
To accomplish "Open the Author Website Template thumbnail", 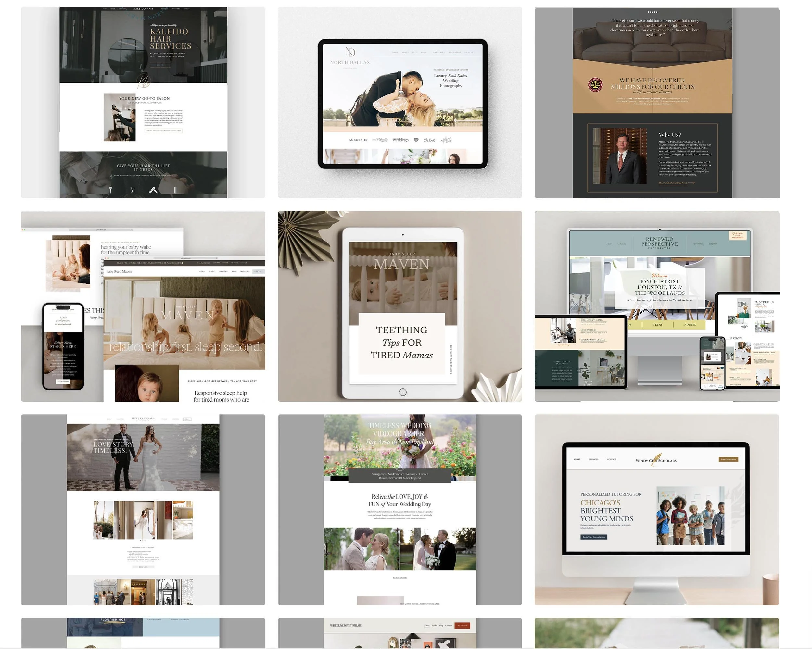I will tap(400, 633).
